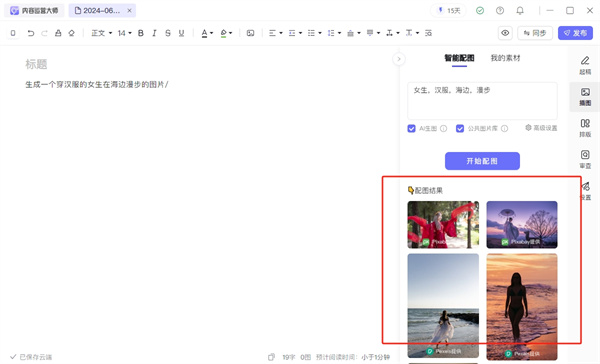600x364 pixels.
Task: Open the 排版 layout sidebar tool
Action: pyautogui.click(x=585, y=128)
